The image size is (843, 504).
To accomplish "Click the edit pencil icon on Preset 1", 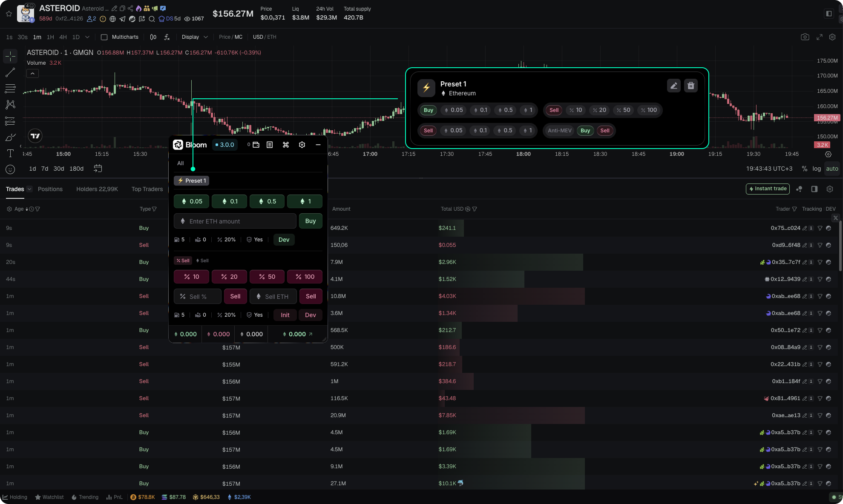I will pyautogui.click(x=673, y=86).
